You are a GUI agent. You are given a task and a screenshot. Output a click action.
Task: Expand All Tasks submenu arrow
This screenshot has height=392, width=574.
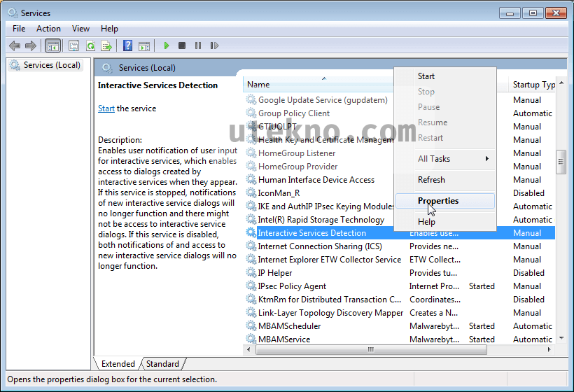click(487, 158)
